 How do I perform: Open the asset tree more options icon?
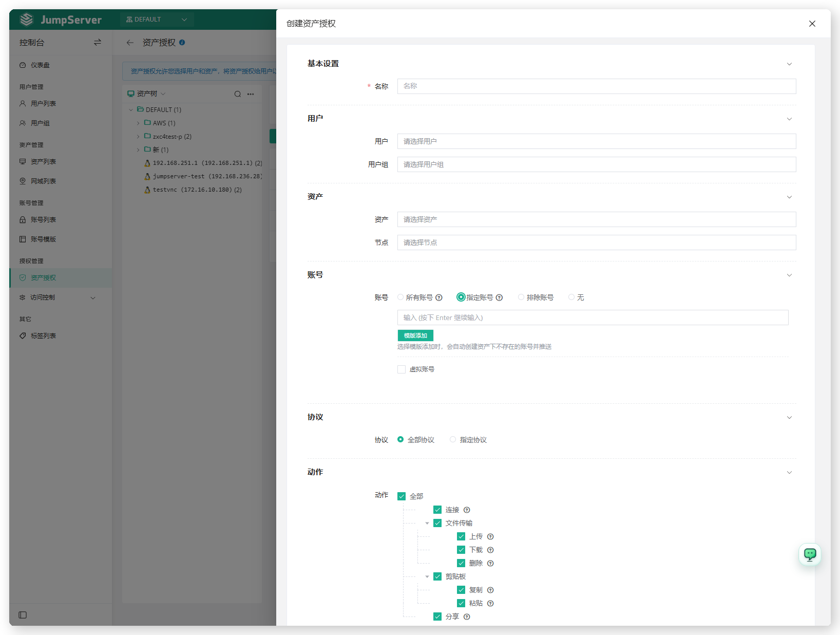(x=251, y=94)
